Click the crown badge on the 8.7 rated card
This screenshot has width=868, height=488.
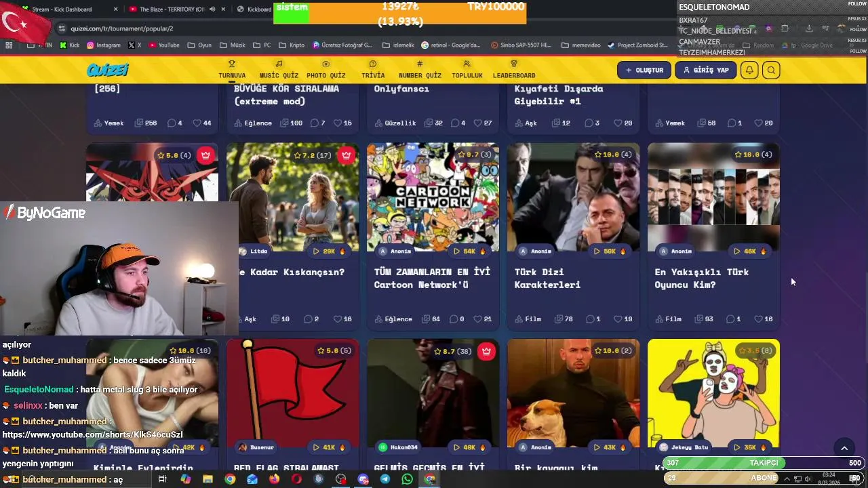tap(486, 351)
